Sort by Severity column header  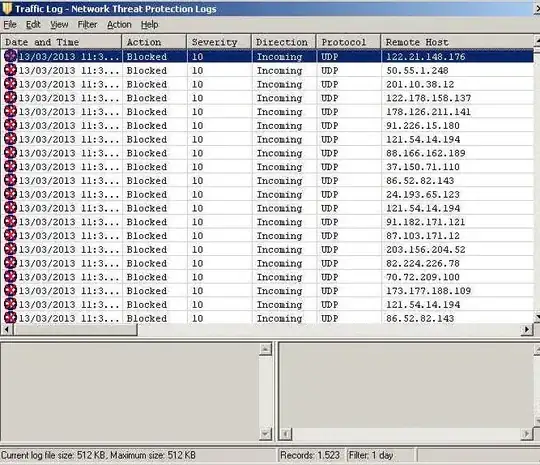click(219, 42)
